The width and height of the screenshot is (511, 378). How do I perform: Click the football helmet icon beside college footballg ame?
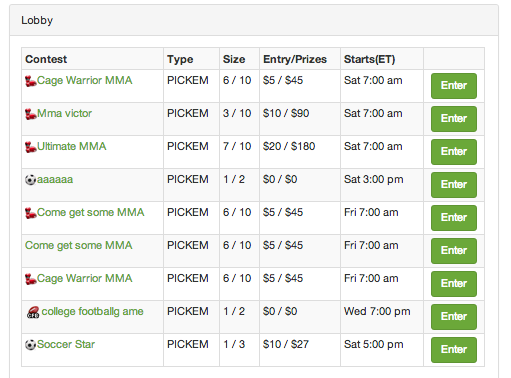tap(33, 312)
